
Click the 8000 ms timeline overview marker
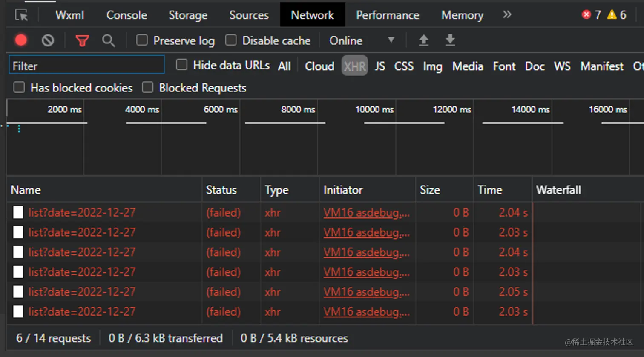(298, 109)
